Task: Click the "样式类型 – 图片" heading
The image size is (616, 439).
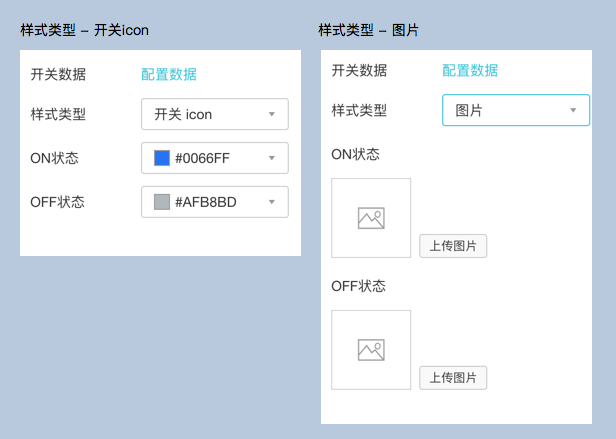Action: (x=368, y=30)
